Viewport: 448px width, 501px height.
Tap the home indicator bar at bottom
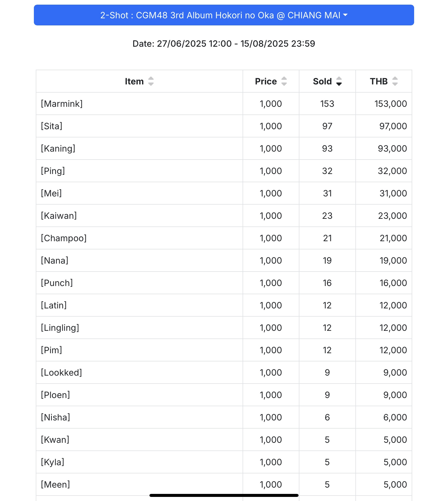[224, 495]
